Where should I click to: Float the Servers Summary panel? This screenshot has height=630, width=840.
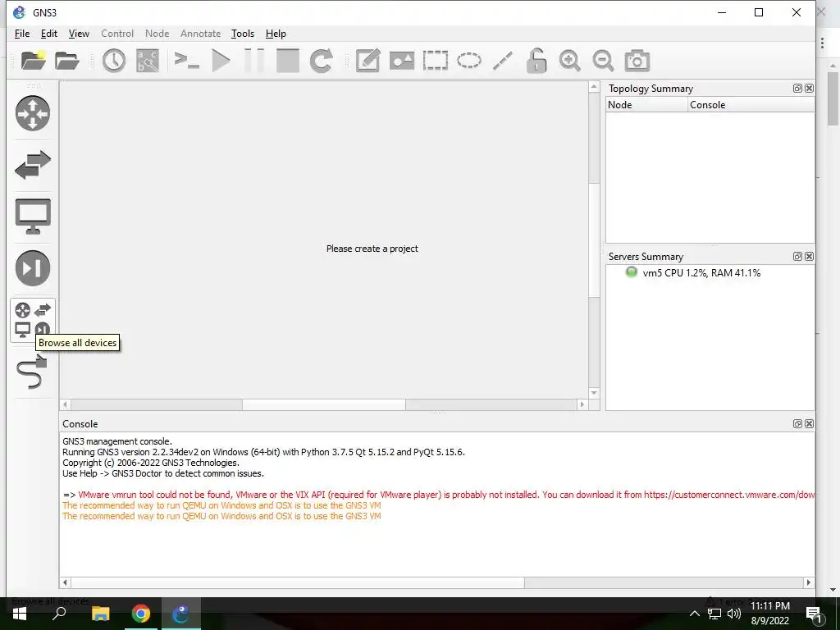(x=797, y=257)
